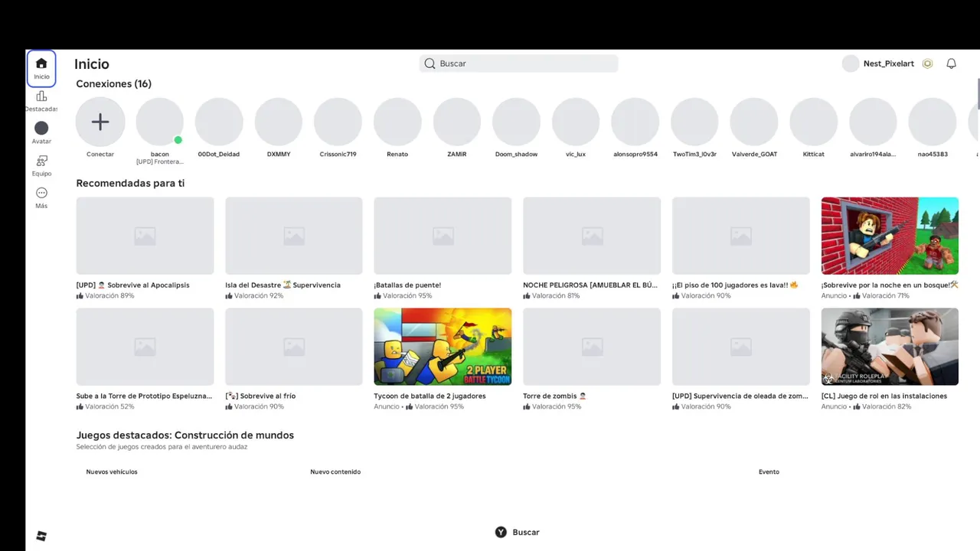Open ZAMiR connection avatar
This screenshot has width=980, height=551.
[457, 122]
